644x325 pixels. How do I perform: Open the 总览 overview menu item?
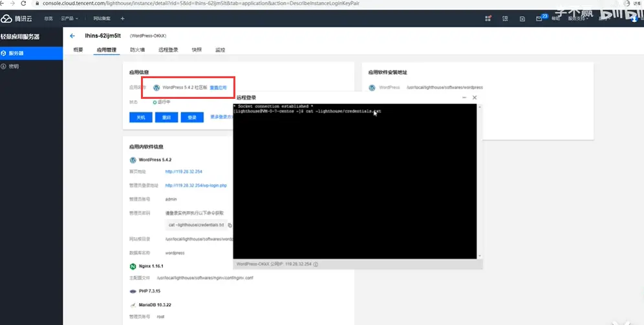pyautogui.click(x=48, y=19)
